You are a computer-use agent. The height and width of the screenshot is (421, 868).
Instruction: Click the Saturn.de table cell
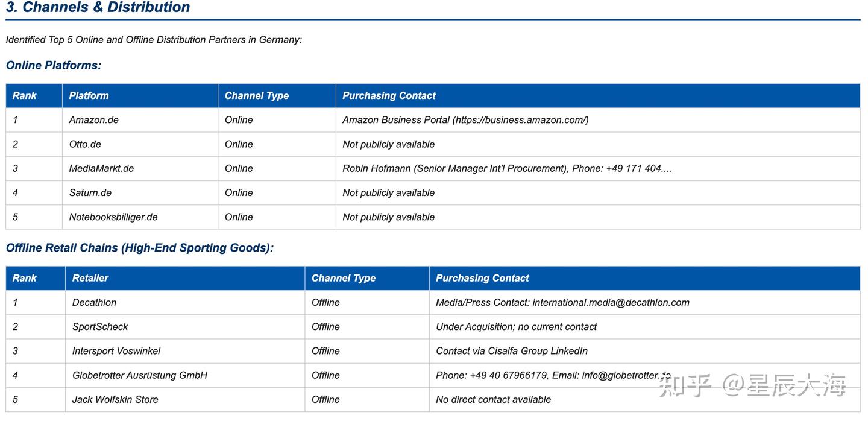[x=90, y=193]
